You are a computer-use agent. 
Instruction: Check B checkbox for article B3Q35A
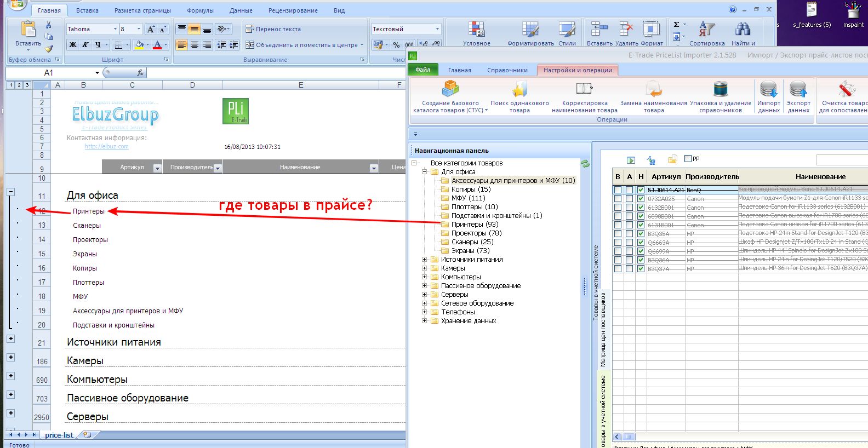[x=618, y=234]
